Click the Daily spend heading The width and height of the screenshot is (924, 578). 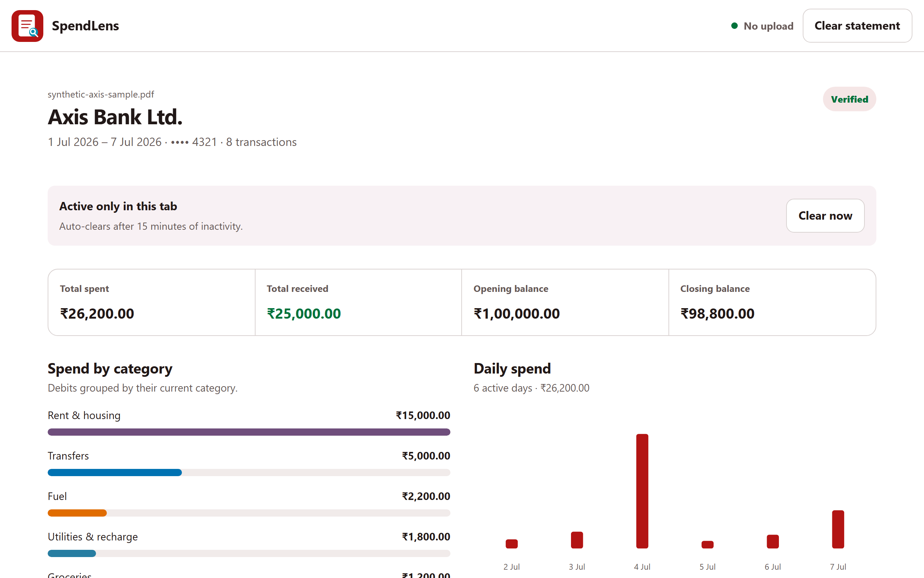(512, 368)
